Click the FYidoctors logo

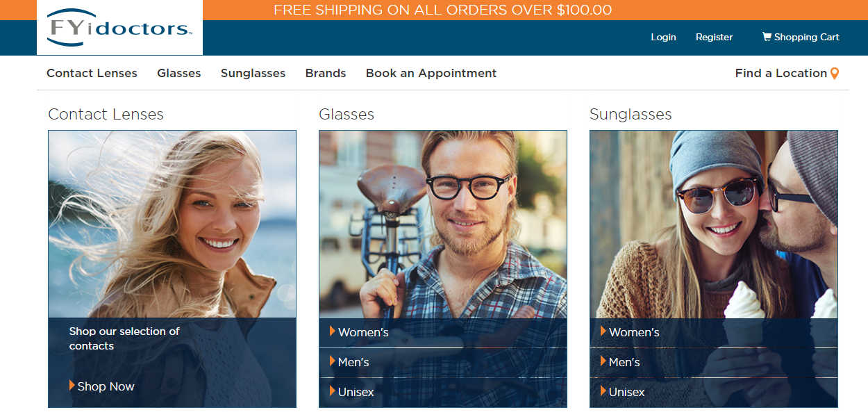coord(119,27)
